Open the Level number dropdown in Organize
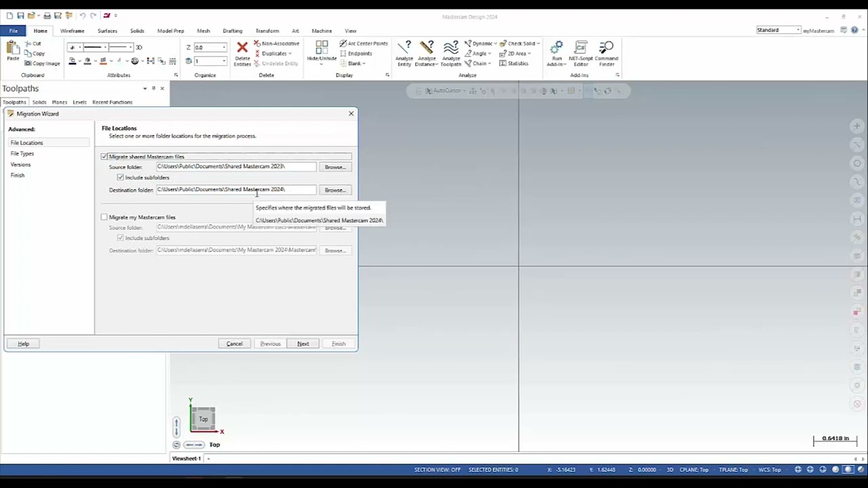The height and width of the screenshot is (488, 868). pyautogui.click(x=223, y=61)
